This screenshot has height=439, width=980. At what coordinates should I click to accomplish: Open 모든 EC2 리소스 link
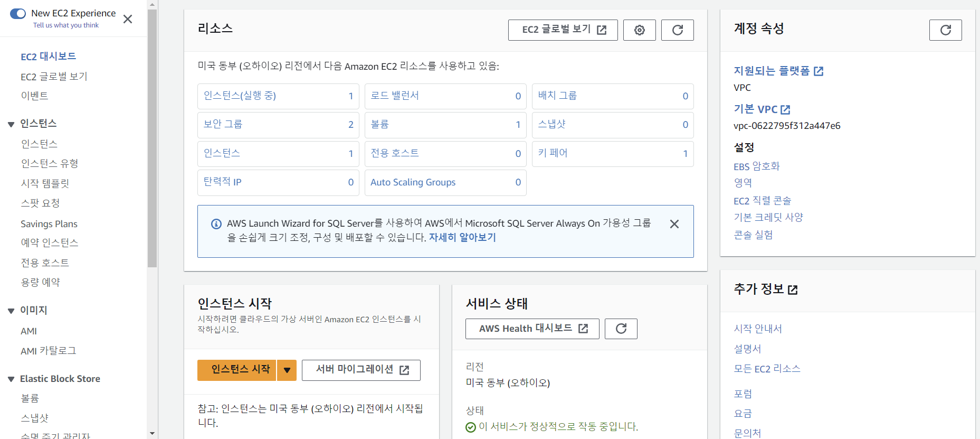(767, 369)
